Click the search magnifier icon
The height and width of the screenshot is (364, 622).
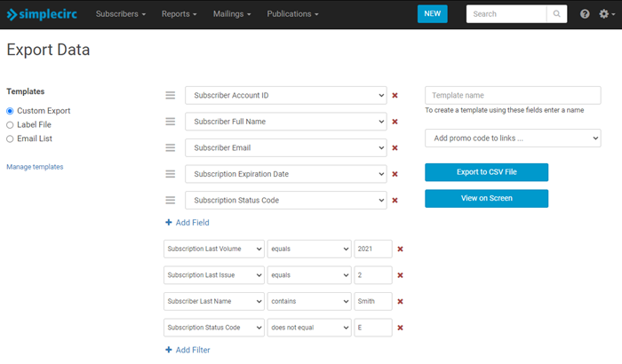click(557, 14)
